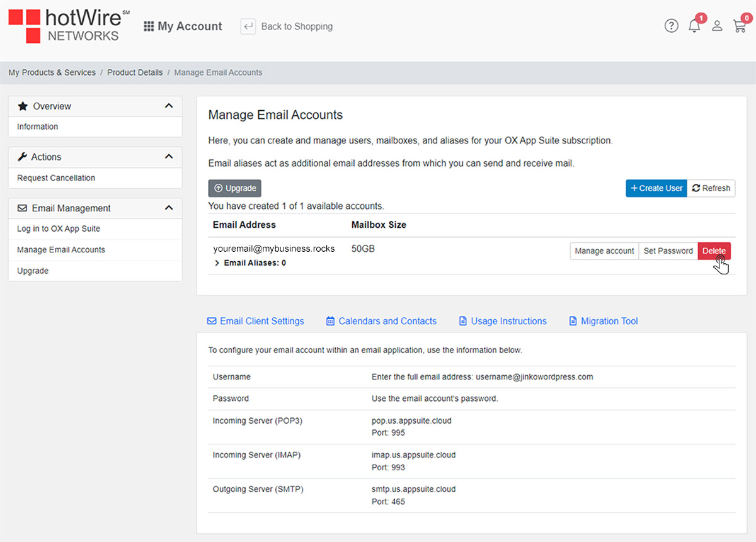Open the shopping cart icon
The height and width of the screenshot is (542, 756).
click(740, 26)
